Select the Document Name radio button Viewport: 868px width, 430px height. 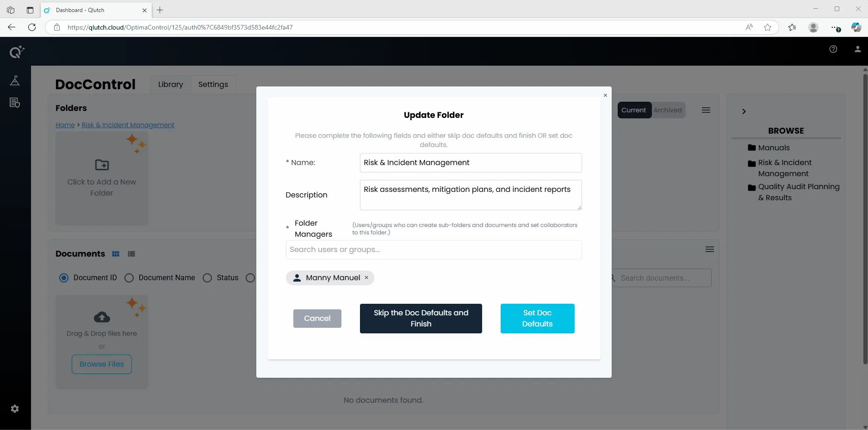(x=129, y=278)
